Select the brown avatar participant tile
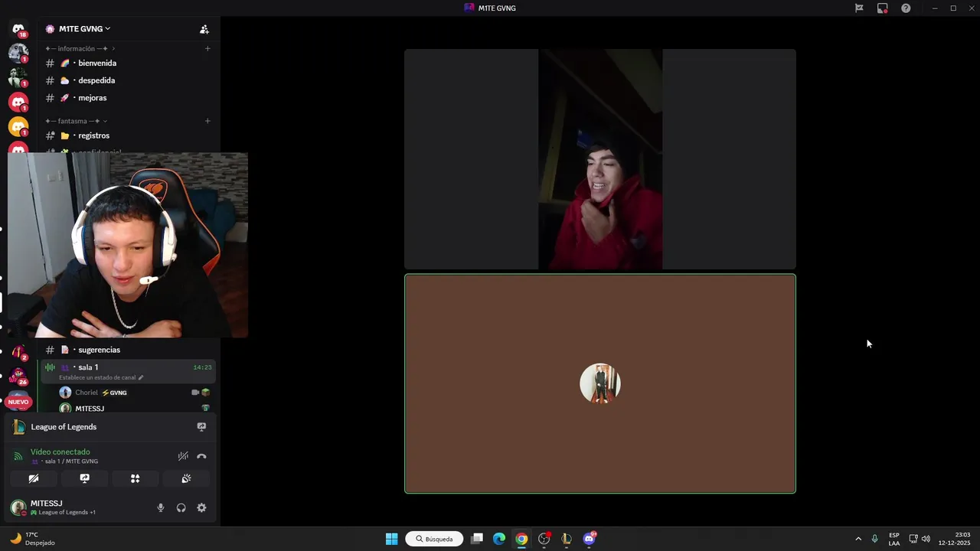The image size is (980, 551). click(600, 383)
